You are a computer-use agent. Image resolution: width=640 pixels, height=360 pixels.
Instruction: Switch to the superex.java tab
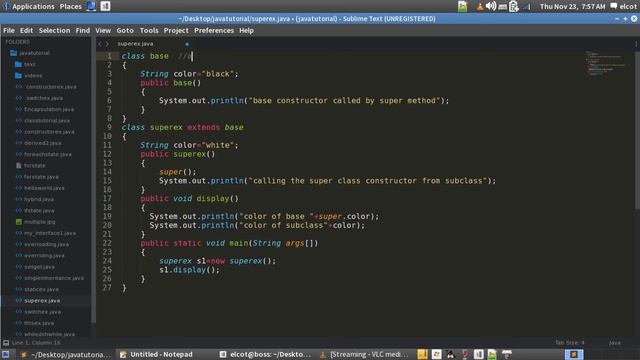136,44
